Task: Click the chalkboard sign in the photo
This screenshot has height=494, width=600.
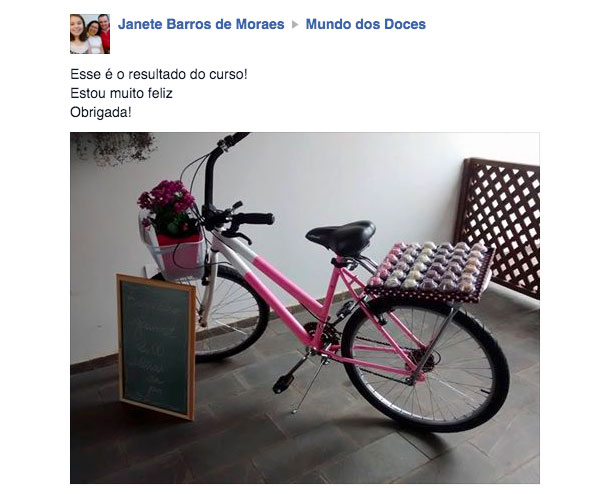Action: [x=157, y=346]
